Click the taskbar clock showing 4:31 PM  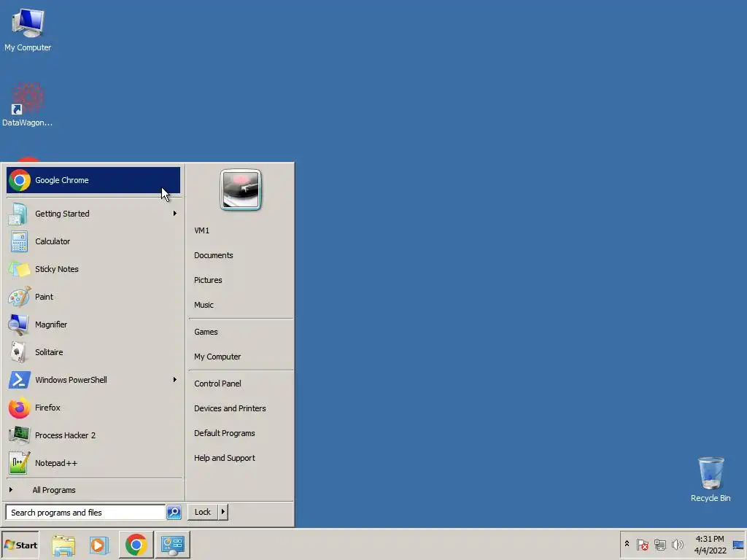point(710,545)
